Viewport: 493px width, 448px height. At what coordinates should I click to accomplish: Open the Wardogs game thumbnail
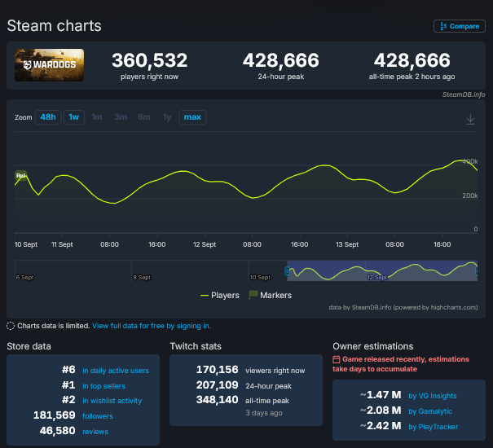point(50,65)
